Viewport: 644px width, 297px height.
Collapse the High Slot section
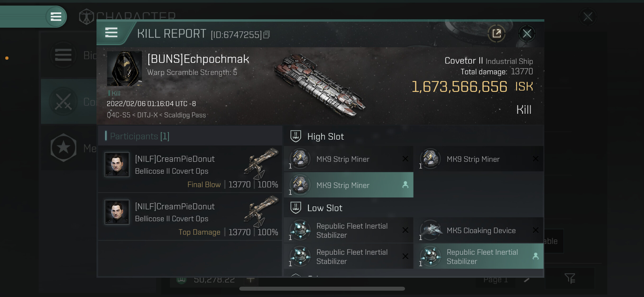[x=326, y=136]
